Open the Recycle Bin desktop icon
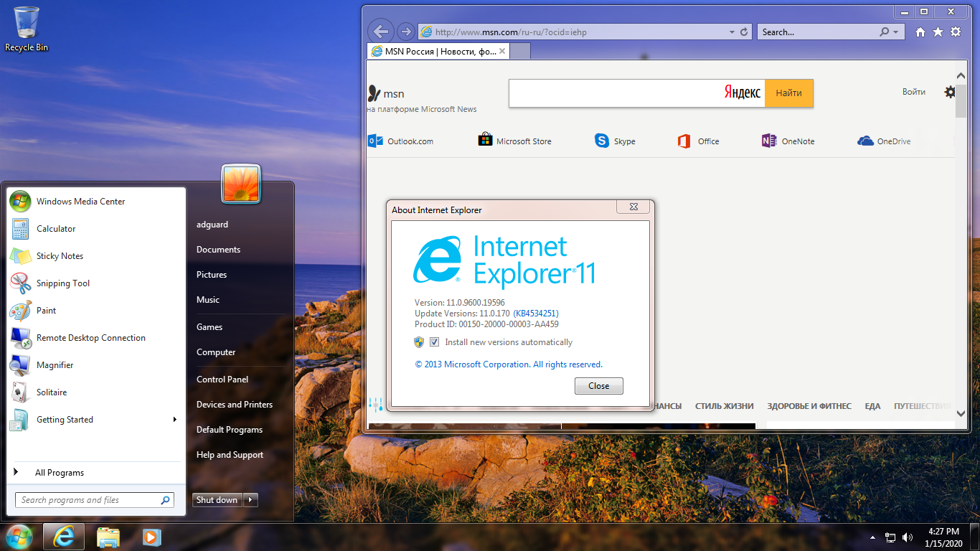Screen dimensions: 980x551 click(27, 29)
